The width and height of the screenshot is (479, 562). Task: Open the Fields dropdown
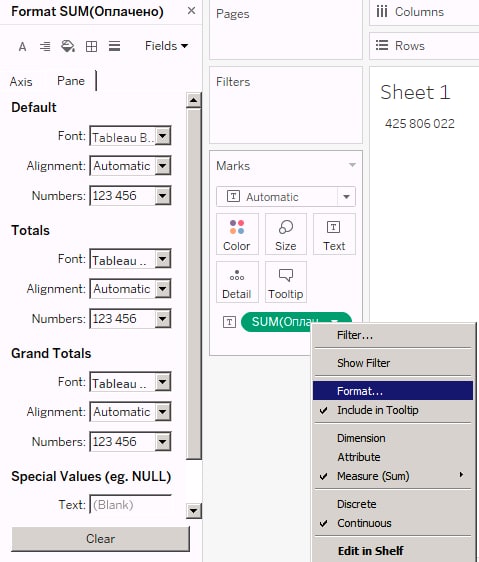click(166, 46)
